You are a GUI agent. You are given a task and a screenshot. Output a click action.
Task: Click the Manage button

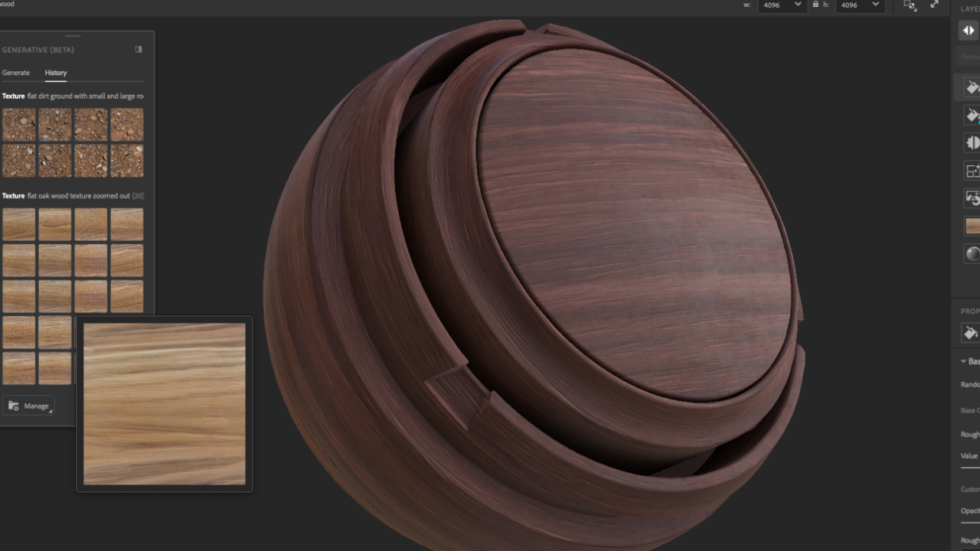[x=28, y=405]
